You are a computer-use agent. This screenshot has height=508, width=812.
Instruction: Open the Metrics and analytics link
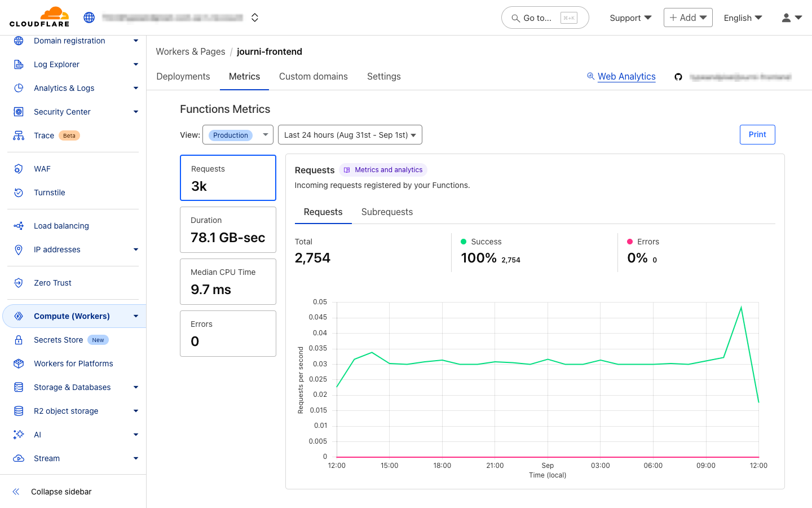(x=383, y=170)
